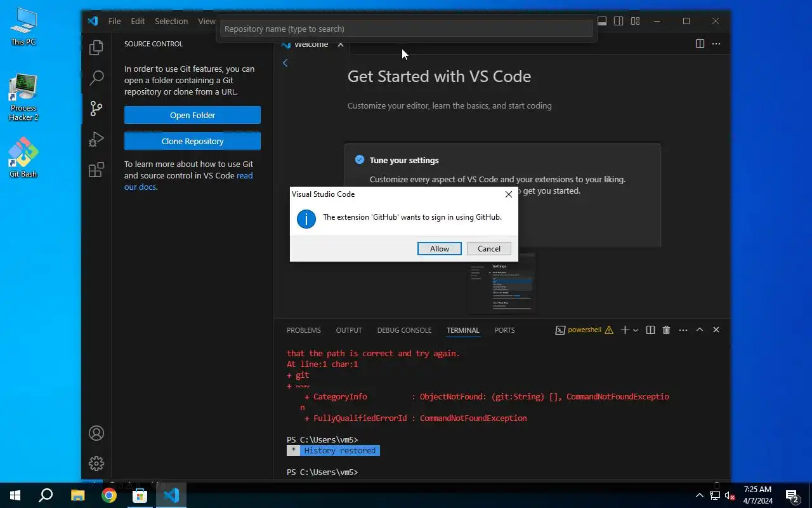Open Process Hacker 2 desktop shortcut
Image resolution: width=812 pixels, height=508 pixels.
(23, 98)
